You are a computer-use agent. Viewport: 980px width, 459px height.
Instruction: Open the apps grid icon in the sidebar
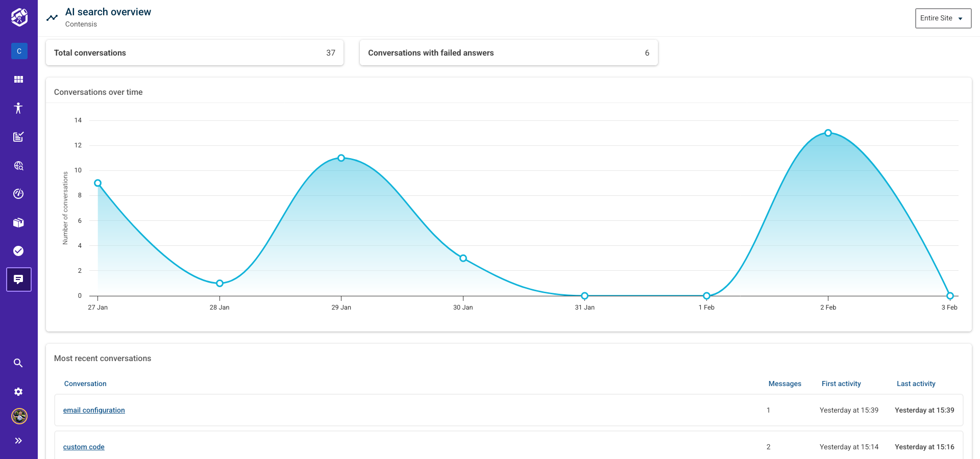pos(19,79)
